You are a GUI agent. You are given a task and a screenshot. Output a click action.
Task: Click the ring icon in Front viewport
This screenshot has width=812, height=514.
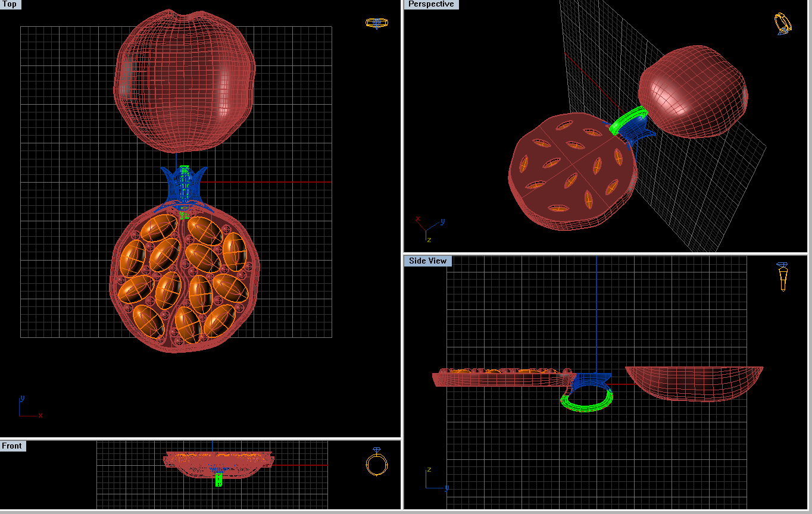pos(376,462)
